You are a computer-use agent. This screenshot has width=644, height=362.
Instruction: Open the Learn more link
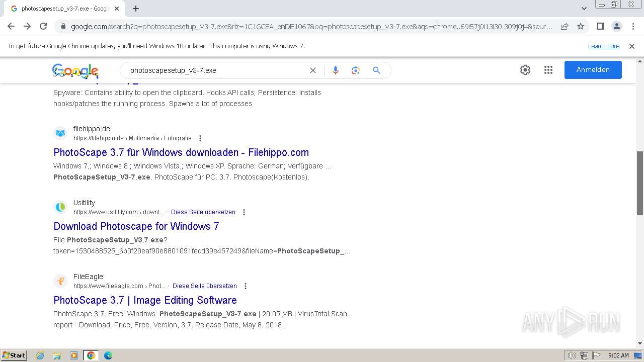[x=604, y=46]
